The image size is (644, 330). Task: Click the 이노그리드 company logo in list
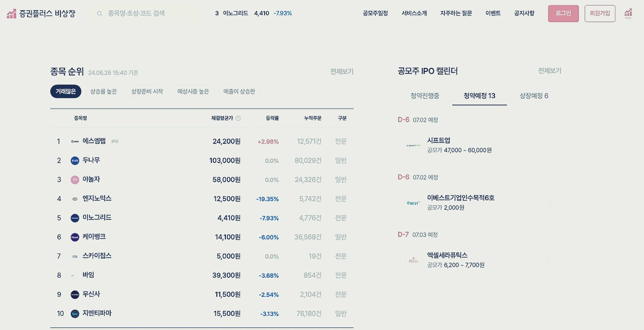coord(75,218)
